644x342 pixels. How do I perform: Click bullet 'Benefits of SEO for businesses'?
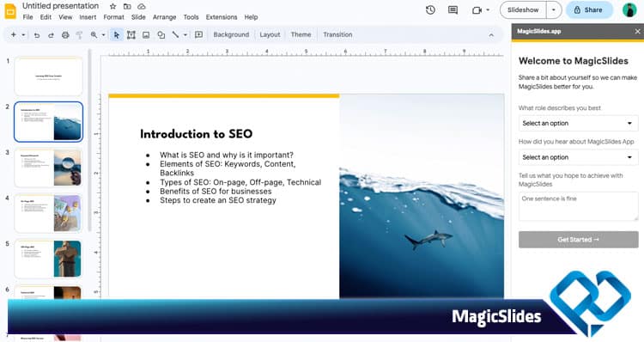[x=216, y=191]
